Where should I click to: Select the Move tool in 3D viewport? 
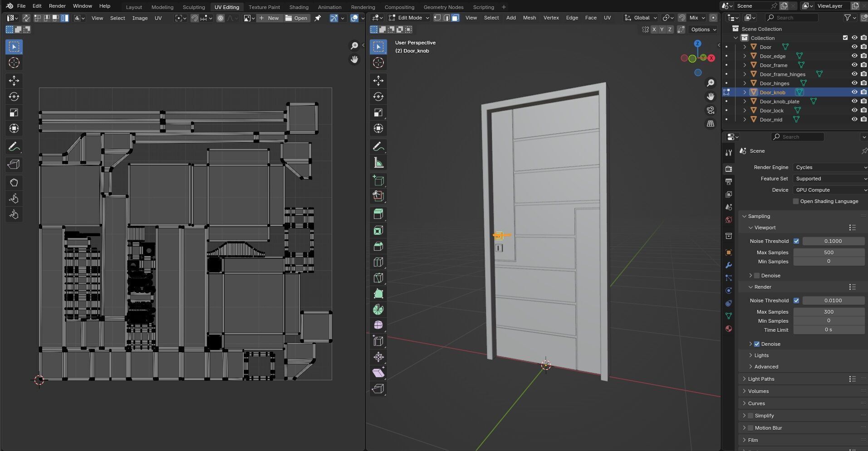pyautogui.click(x=378, y=81)
